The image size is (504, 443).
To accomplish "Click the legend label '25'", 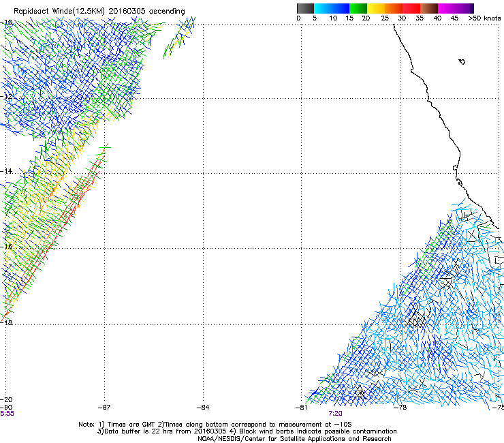I will click(385, 18).
